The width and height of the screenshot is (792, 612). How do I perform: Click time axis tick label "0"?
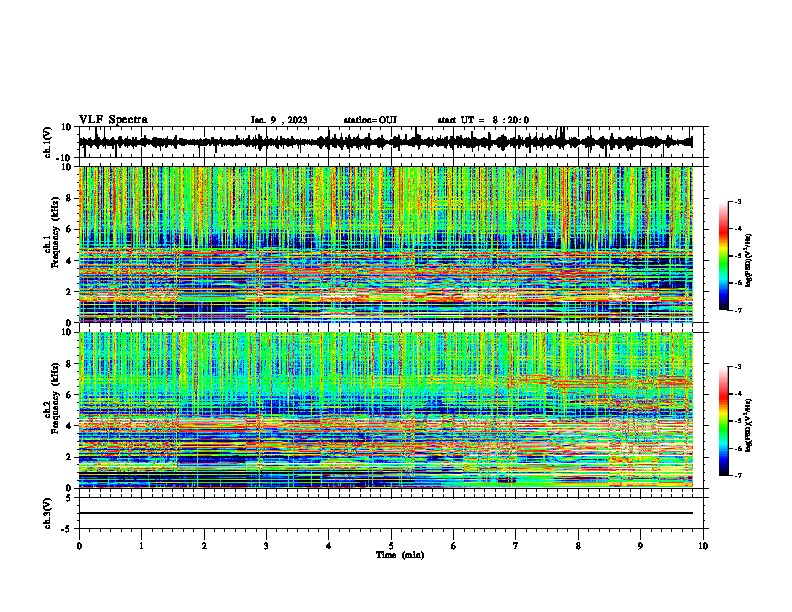point(79,546)
